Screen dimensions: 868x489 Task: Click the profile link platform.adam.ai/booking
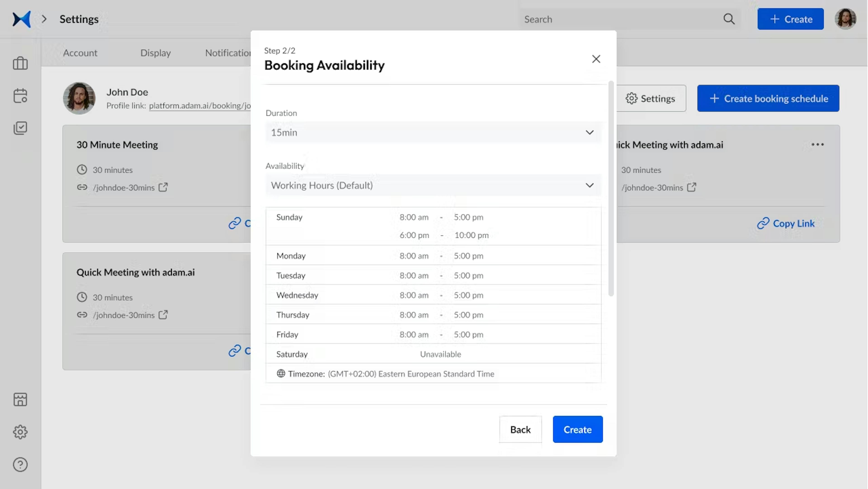(200, 106)
